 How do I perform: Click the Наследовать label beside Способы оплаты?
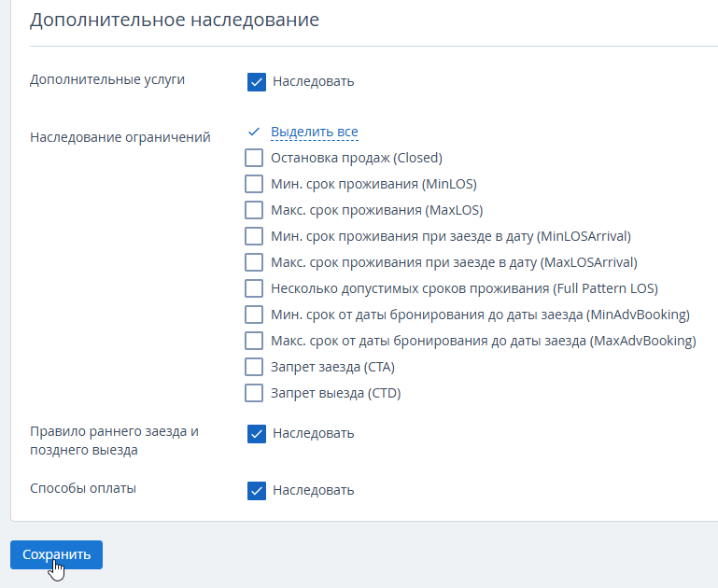click(x=313, y=491)
